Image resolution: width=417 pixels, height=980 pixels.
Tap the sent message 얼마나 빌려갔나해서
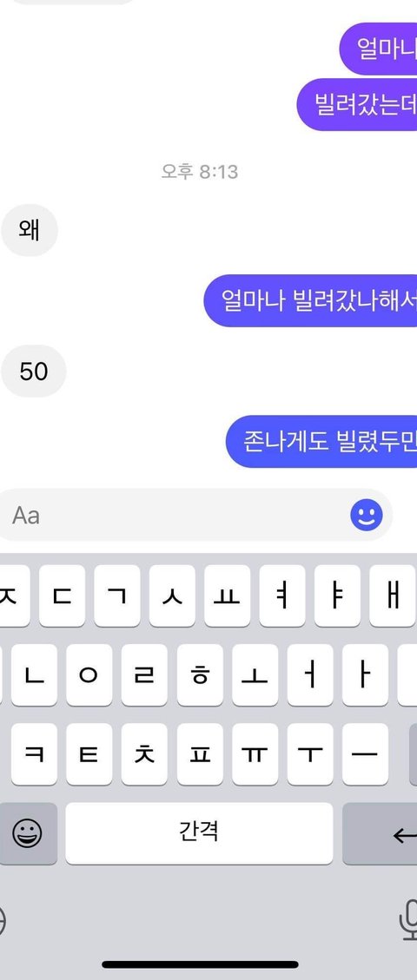(x=311, y=300)
